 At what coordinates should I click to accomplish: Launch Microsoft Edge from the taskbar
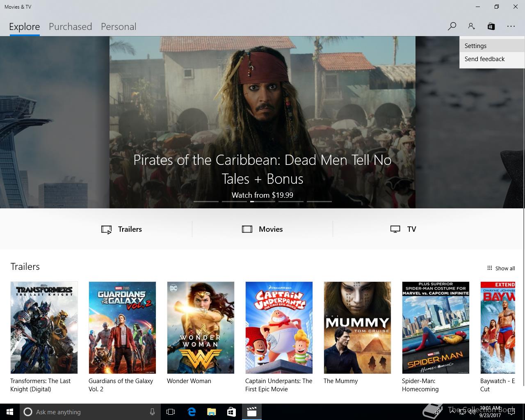pyautogui.click(x=192, y=412)
